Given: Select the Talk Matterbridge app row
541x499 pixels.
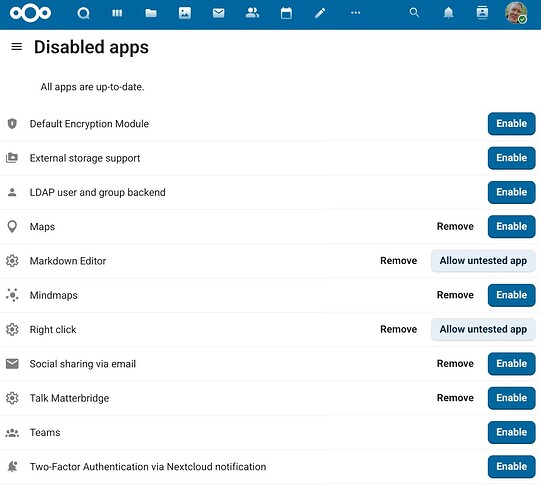Looking at the screenshot, I should (x=270, y=398).
